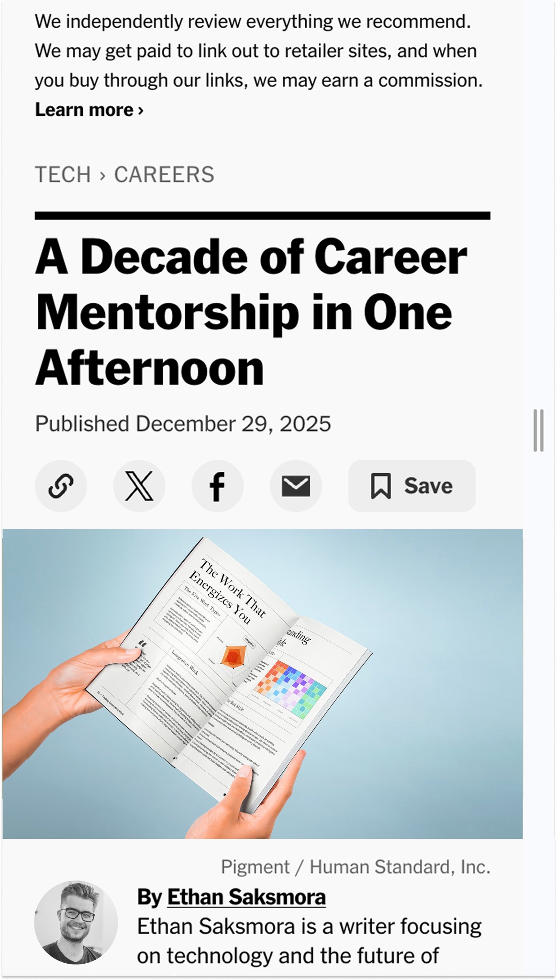Open the CAREERS category breadcrumb
The width and height of the screenshot is (557, 980).
(164, 175)
